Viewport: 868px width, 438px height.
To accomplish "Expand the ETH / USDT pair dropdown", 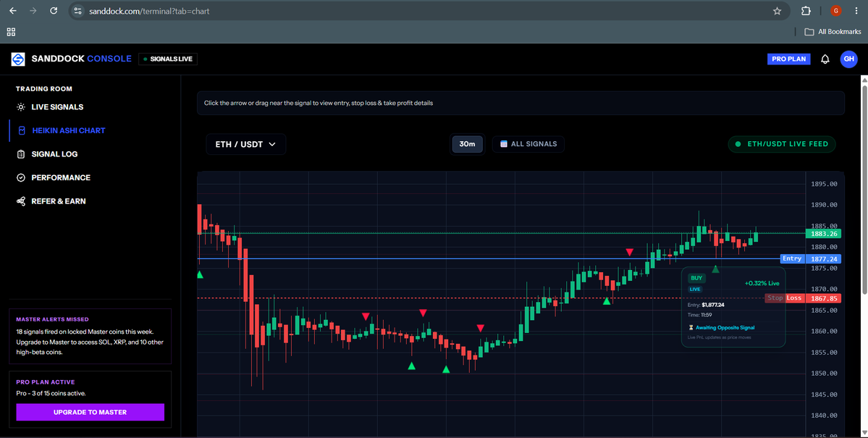I will [x=246, y=144].
